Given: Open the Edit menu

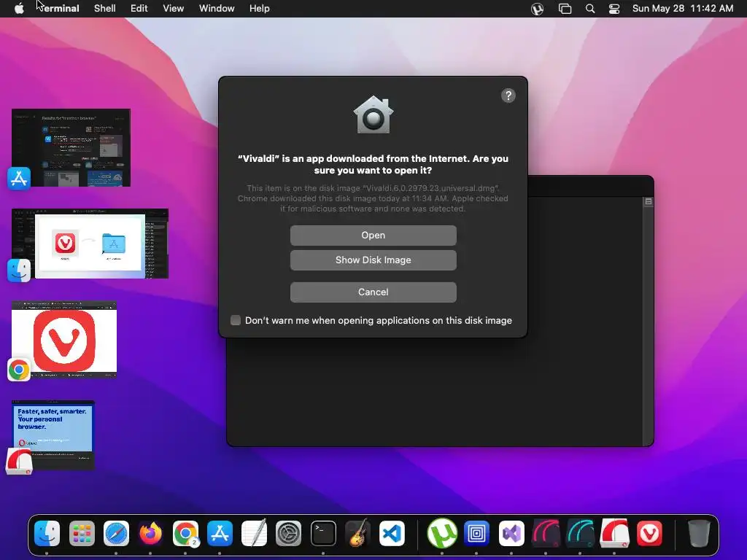Looking at the screenshot, I should [x=139, y=9].
